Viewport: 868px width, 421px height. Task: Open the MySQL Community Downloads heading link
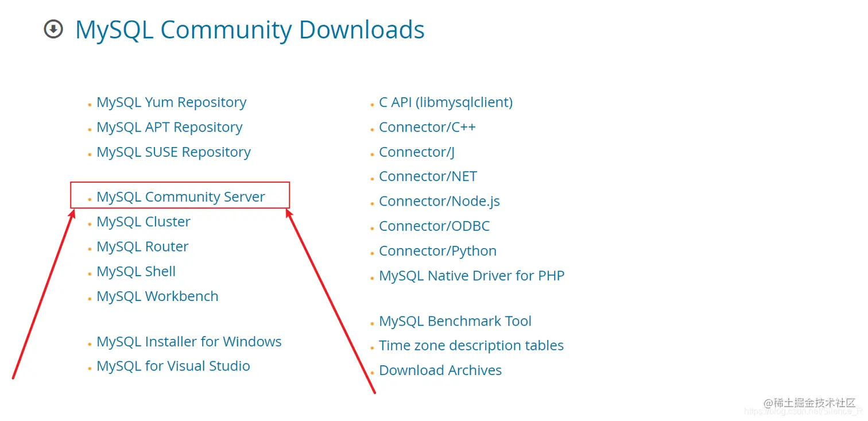(250, 30)
